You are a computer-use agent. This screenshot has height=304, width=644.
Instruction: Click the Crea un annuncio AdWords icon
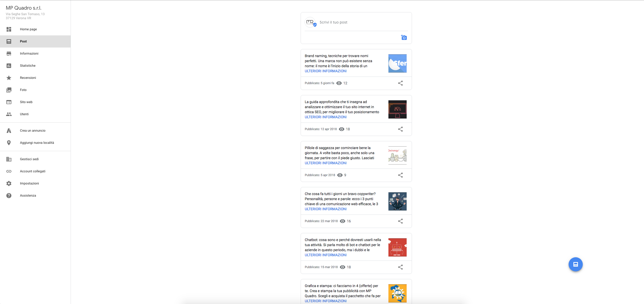click(x=9, y=131)
